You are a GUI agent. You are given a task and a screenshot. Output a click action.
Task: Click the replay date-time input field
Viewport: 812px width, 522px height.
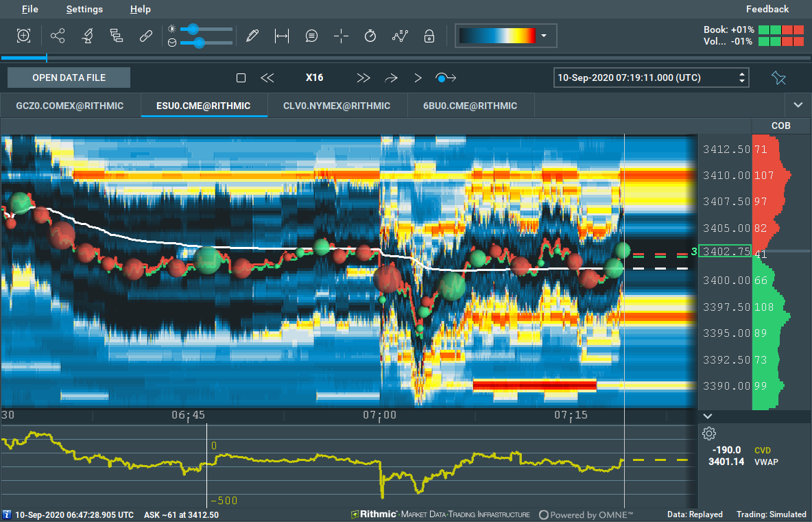coord(643,78)
